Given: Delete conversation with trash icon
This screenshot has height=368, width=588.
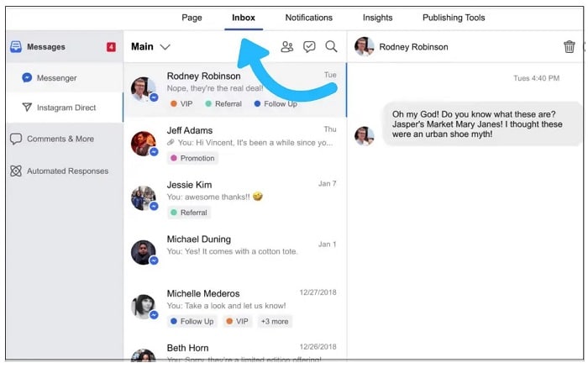Looking at the screenshot, I should tap(569, 46).
